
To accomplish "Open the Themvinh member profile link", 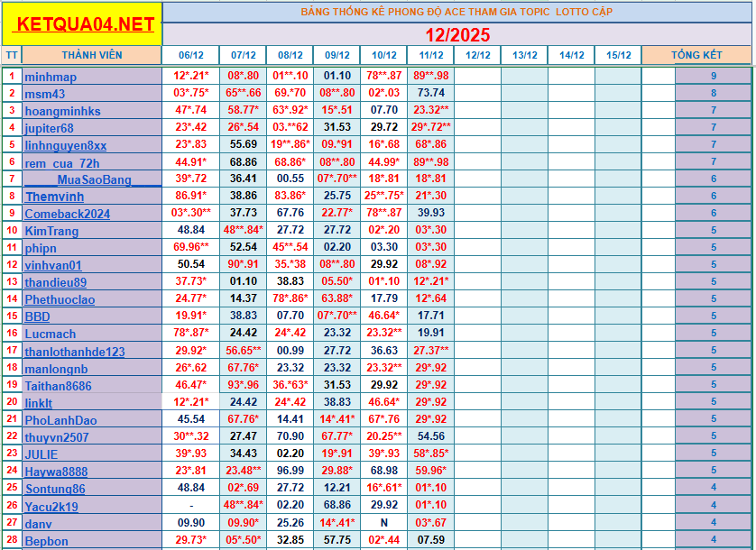I will click(55, 197).
